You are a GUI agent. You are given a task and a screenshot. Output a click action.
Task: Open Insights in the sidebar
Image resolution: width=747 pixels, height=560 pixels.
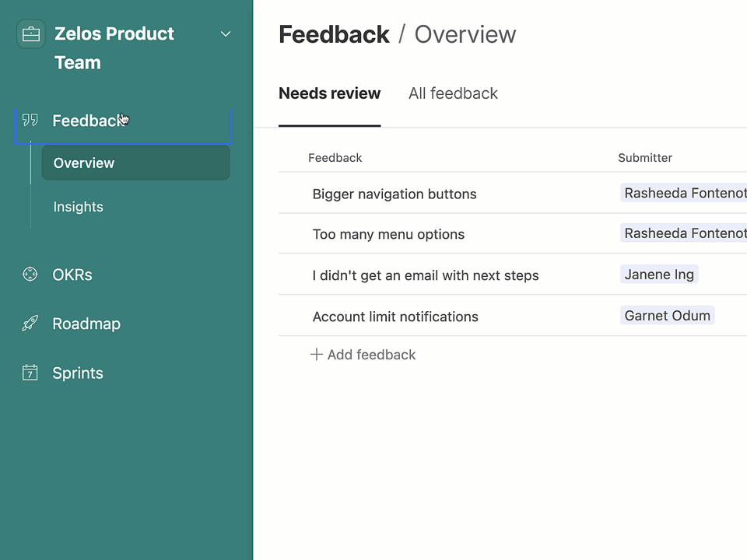tap(78, 206)
